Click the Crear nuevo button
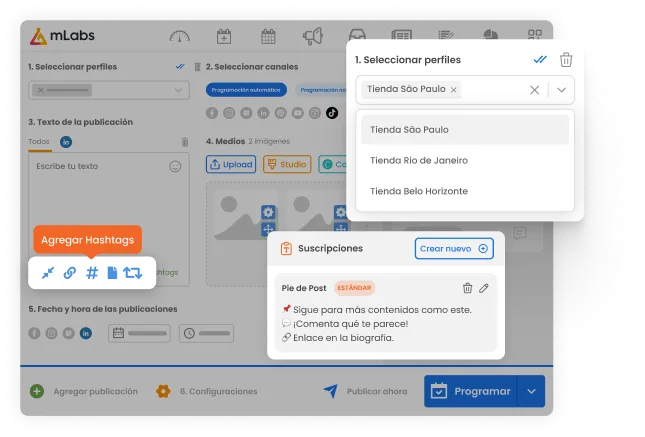 pyautogui.click(x=453, y=248)
